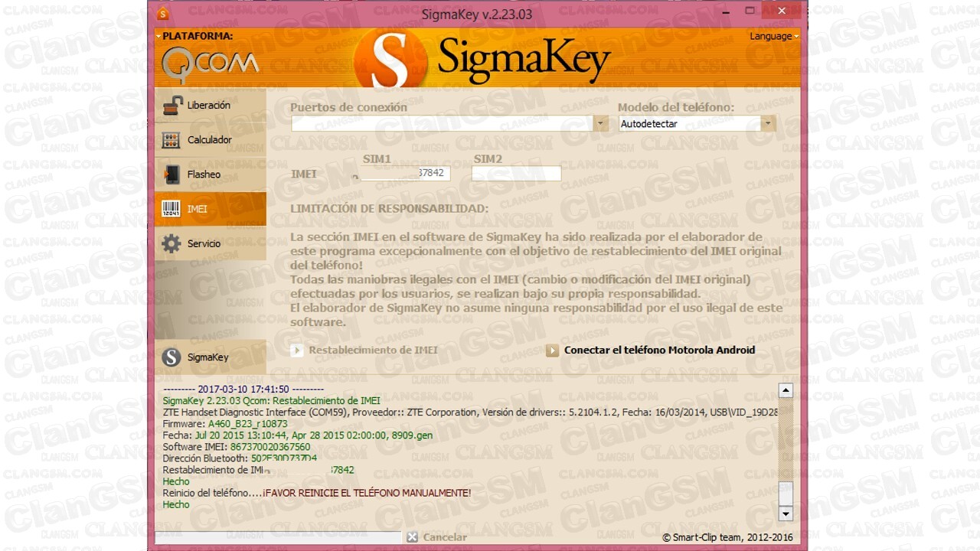980x551 pixels.
Task: Click the Autodetectar model field
Action: click(x=689, y=123)
